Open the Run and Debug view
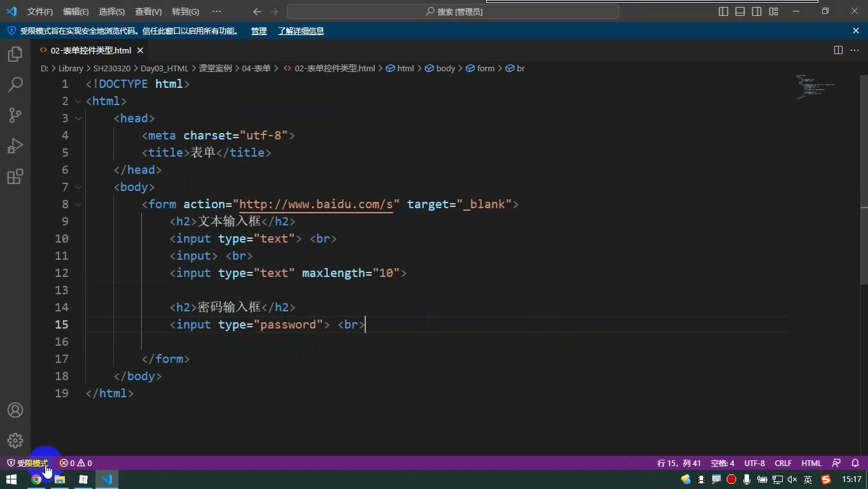The height and width of the screenshot is (489, 868). [x=15, y=146]
